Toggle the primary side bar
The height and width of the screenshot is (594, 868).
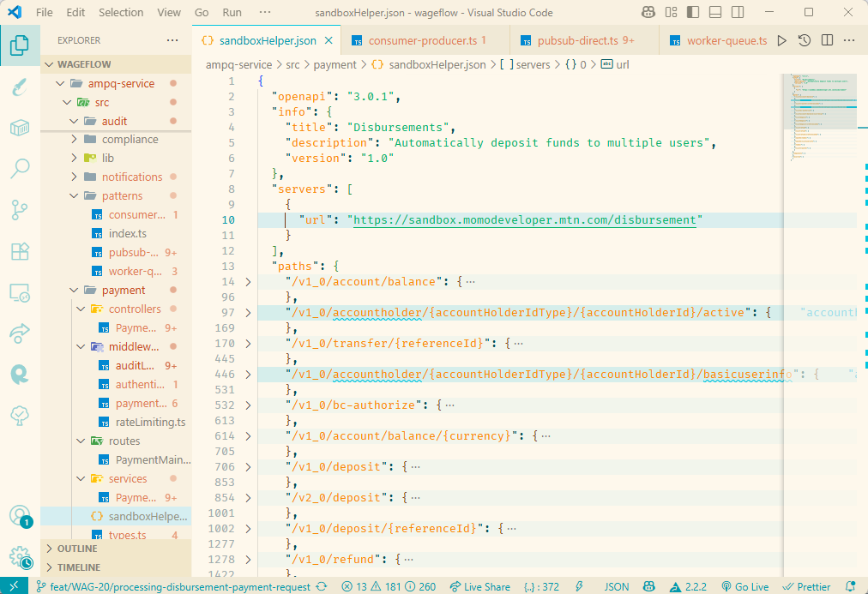tap(693, 12)
